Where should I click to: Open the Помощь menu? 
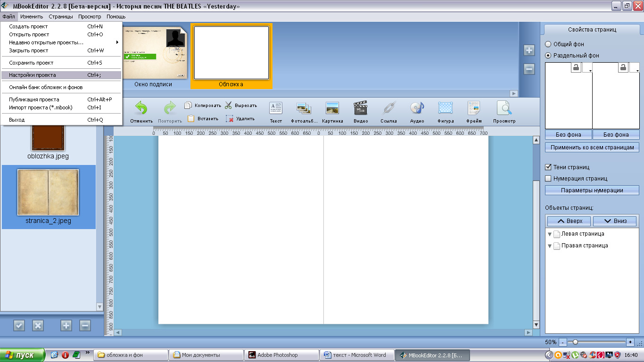pos(116,16)
